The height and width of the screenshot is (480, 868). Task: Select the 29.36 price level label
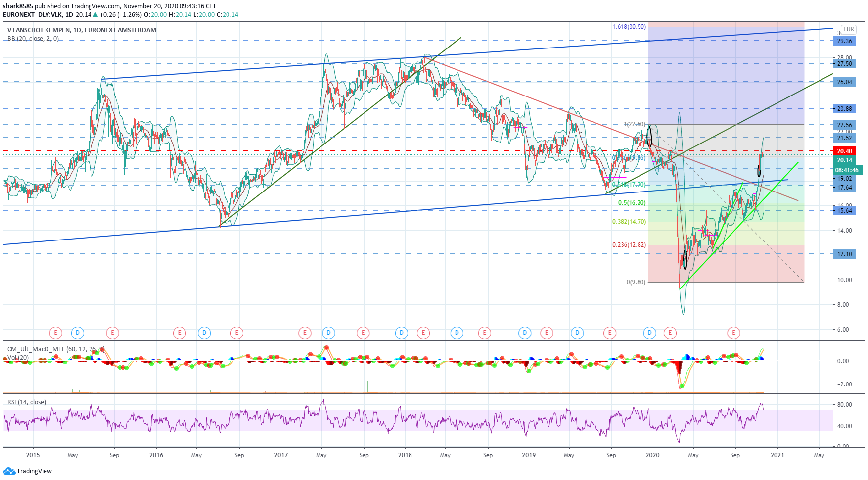[x=844, y=41]
